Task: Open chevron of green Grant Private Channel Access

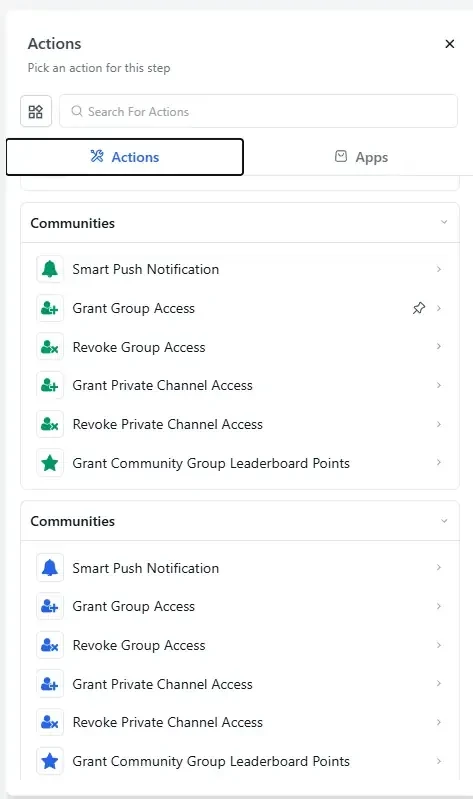Action: point(439,385)
